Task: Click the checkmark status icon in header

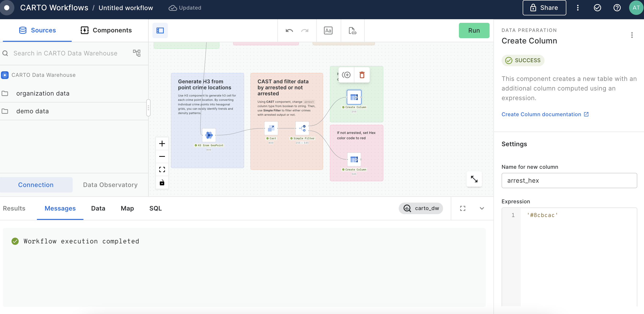Action: (597, 8)
